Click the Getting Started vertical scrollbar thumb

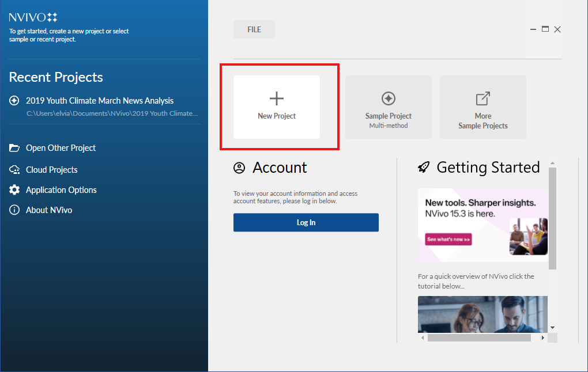click(x=552, y=218)
